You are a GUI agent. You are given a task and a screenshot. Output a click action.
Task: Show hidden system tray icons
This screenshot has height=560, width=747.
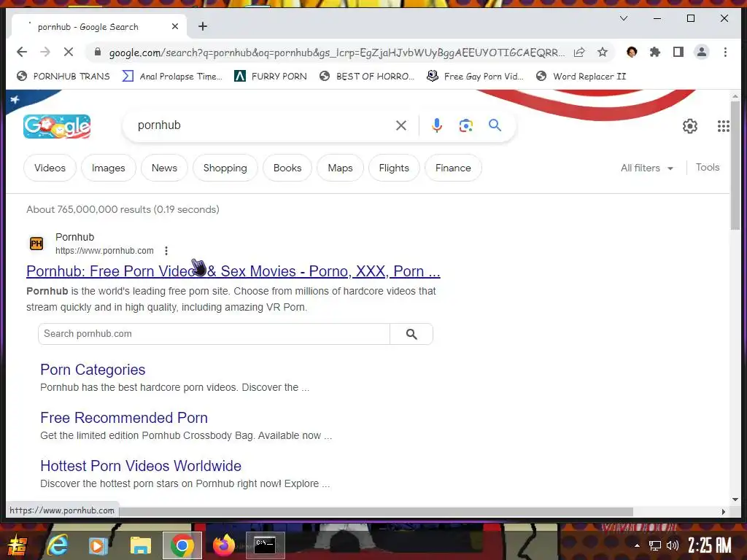[637, 545]
